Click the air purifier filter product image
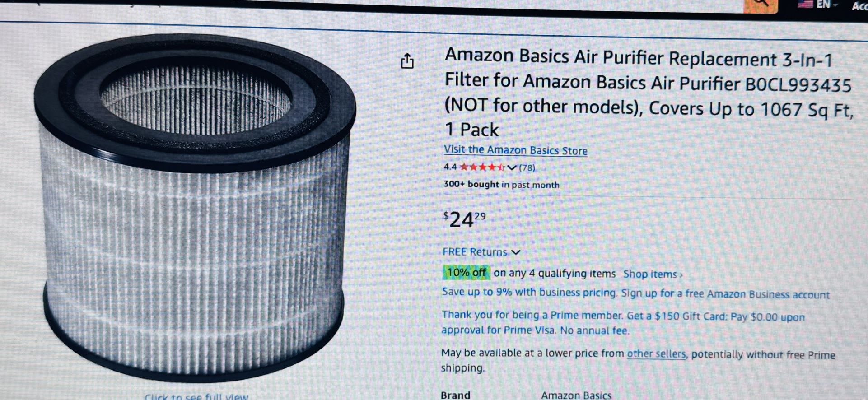The image size is (868, 400). click(x=195, y=208)
